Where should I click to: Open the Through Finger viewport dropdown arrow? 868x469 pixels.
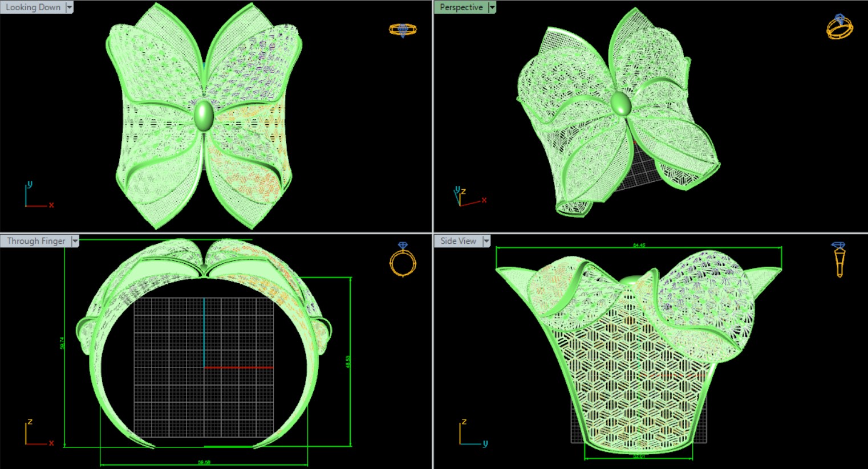tap(75, 241)
